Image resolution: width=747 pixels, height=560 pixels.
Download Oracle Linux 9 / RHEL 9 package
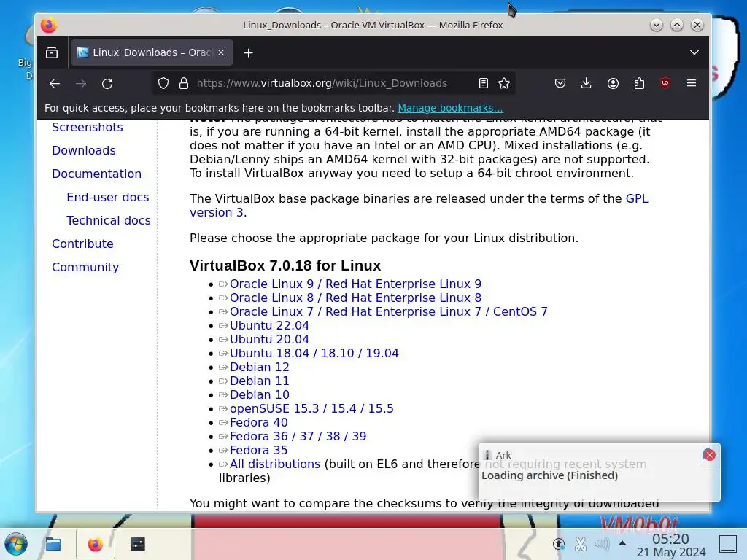click(355, 284)
